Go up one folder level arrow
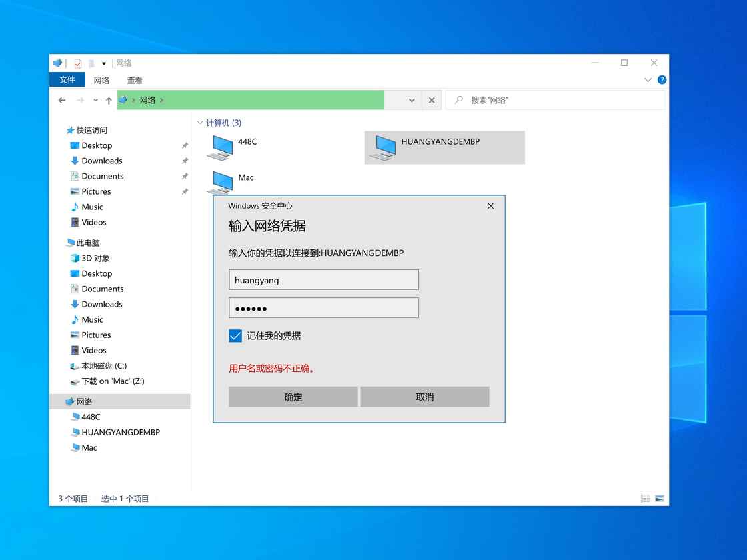The image size is (747, 560). [109, 101]
